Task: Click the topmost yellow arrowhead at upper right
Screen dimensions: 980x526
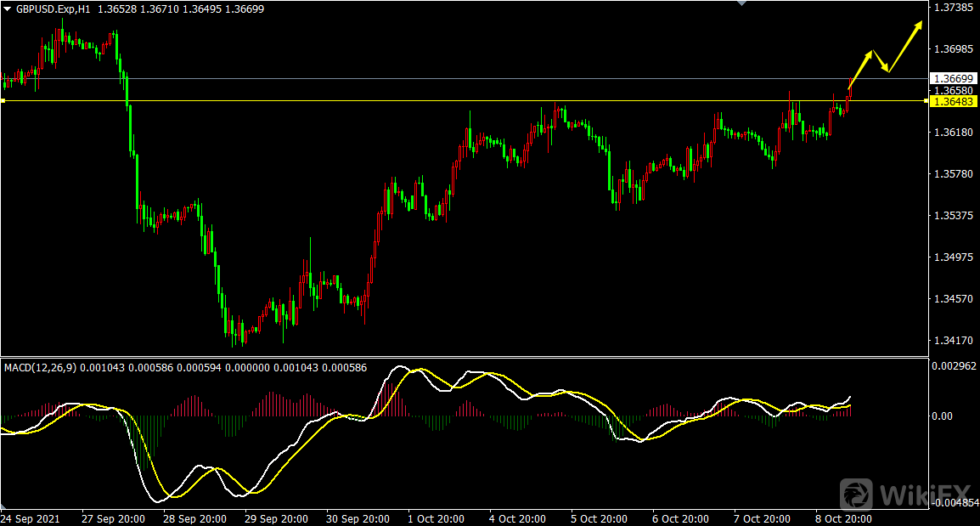Action: pyautogui.click(x=920, y=25)
